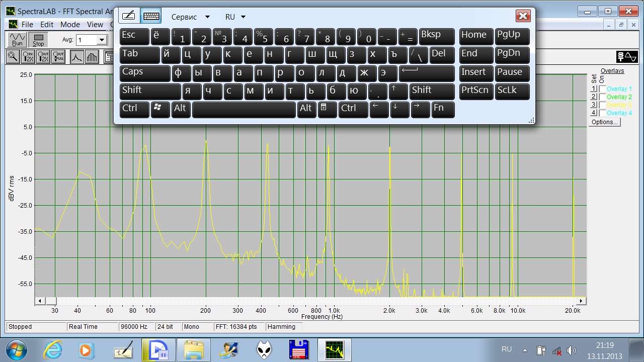Viewport: 644px width, 362px height.
Task: Switch to handwriting pen input mode
Action: coord(129,16)
